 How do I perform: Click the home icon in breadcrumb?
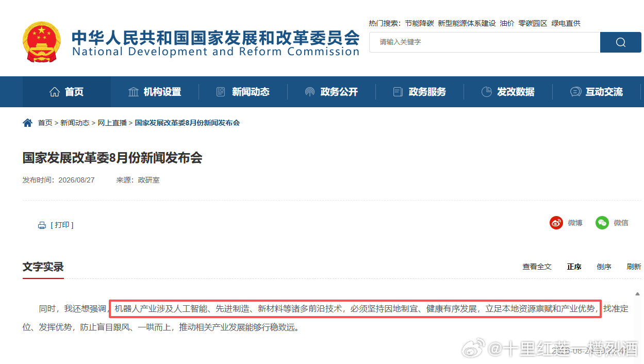pyautogui.click(x=27, y=123)
